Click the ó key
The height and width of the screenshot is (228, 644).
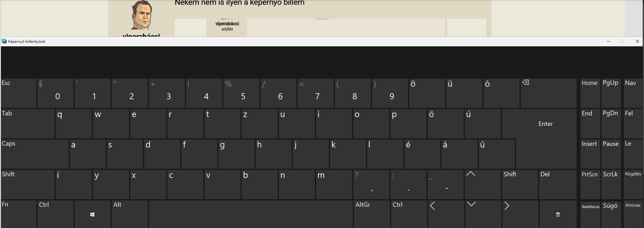coord(501,93)
